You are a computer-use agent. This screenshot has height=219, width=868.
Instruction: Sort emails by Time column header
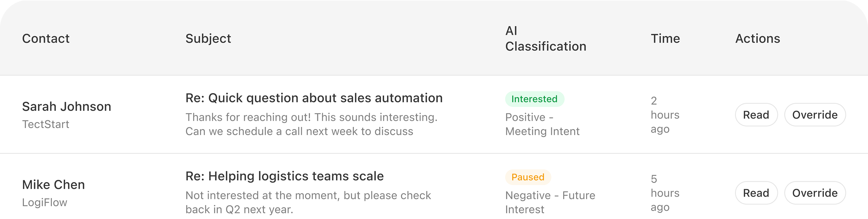665,38
